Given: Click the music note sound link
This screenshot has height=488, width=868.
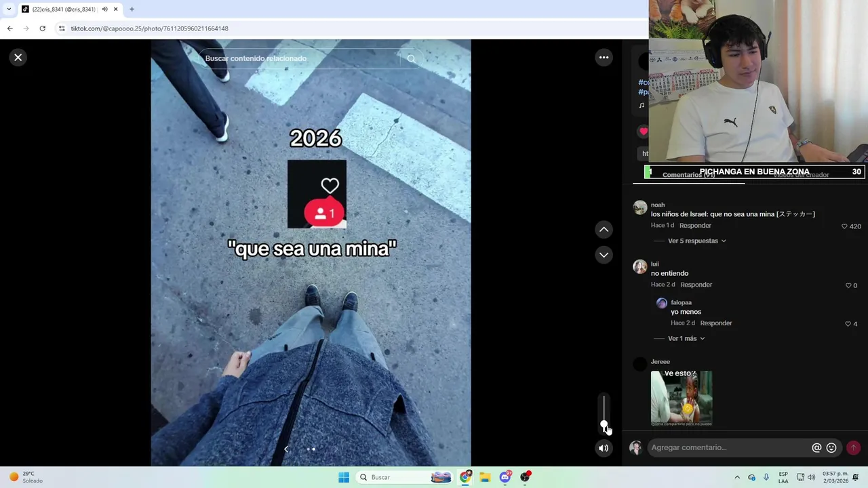Looking at the screenshot, I should click(x=642, y=105).
